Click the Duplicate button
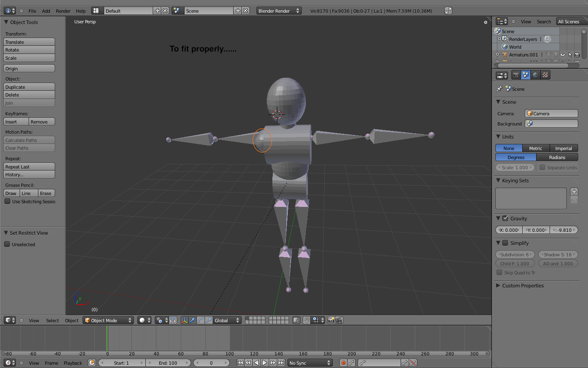The height and width of the screenshot is (368, 588). (x=29, y=87)
